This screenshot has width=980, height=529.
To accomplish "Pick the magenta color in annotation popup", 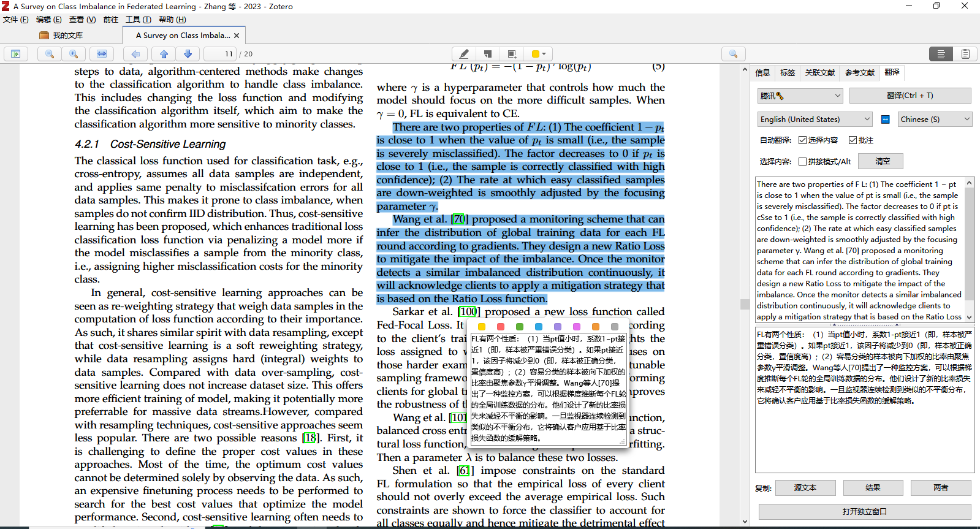I will click(577, 327).
